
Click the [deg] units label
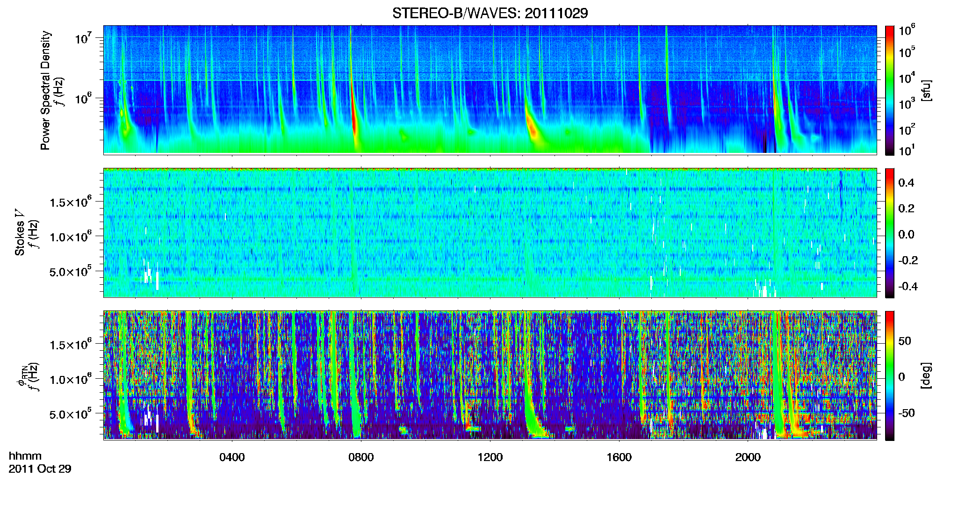926,375
